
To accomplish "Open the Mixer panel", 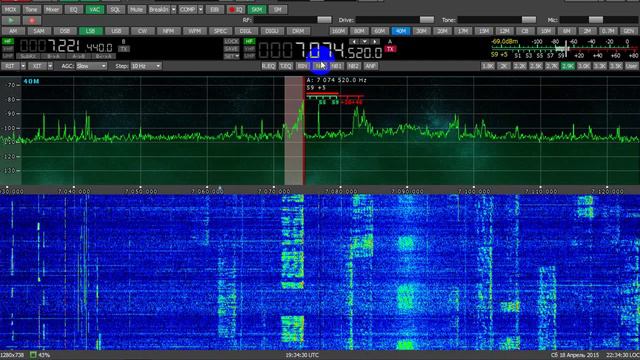I will [x=52, y=9].
